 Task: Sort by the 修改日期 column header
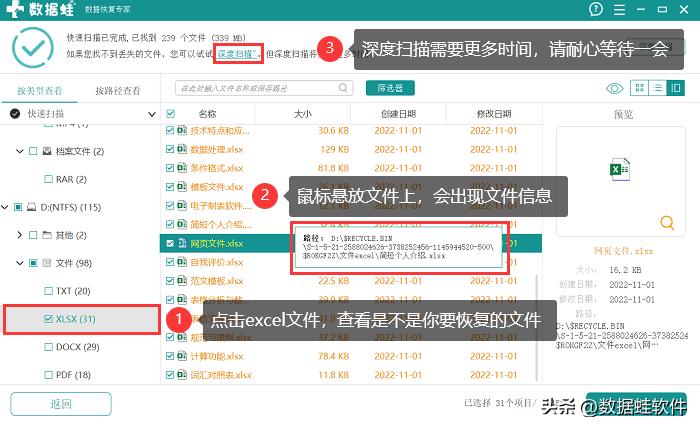tap(494, 114)
